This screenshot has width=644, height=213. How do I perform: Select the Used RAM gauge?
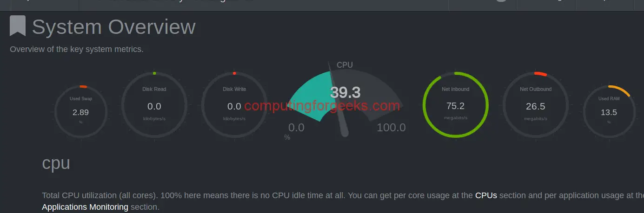[x=609, y=112]
